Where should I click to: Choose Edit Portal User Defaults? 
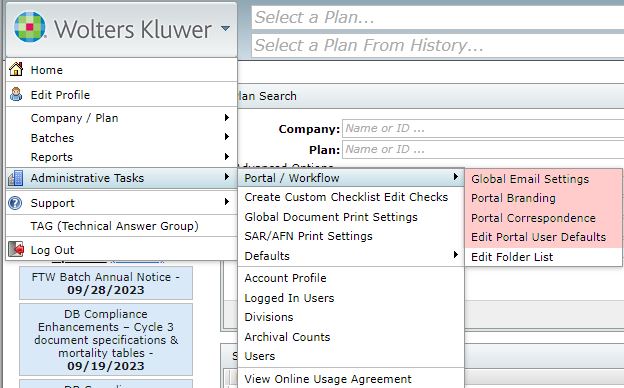543,237
